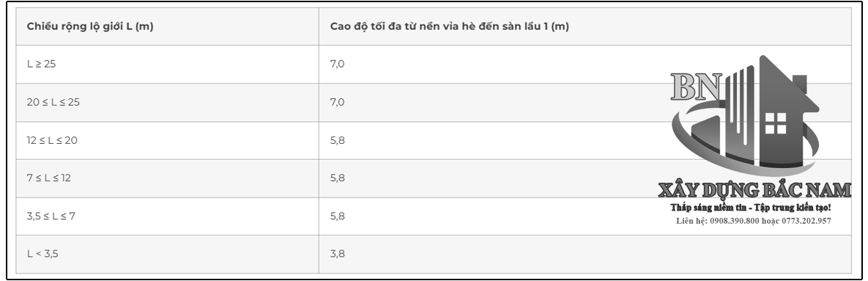Image resolution: width=868 pixels, height=281 pixels.
Task: Click the 7,0 value for L ≥ 25
Action: pyautogui.click(x=337, y=64)
